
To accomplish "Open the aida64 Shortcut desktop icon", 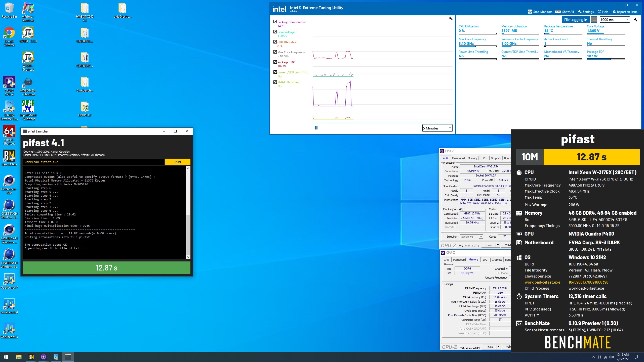I will coord(9,135).
